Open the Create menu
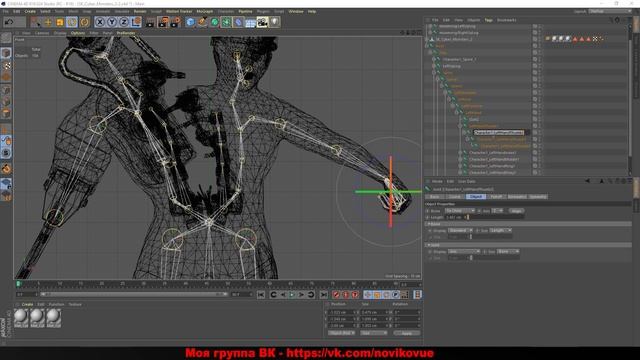Image resolution: width=640 pixels, height=360 pixels. coord(30,11)
